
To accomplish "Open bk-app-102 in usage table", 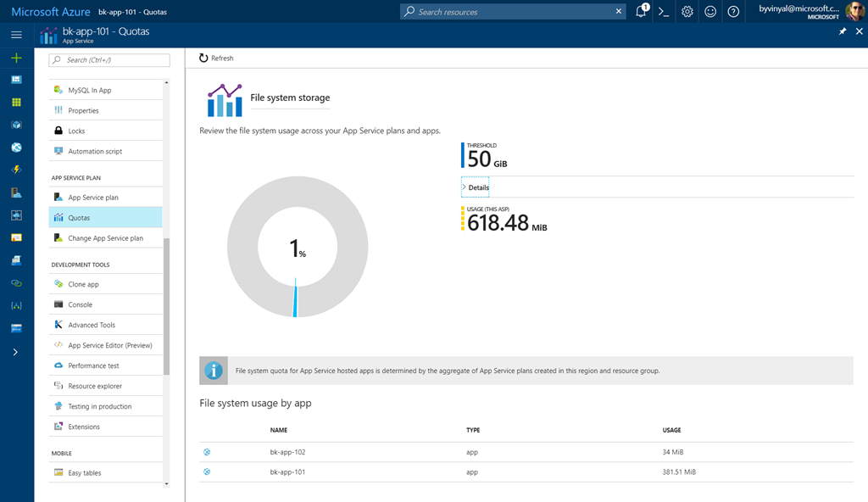I will (x=287, y=452).
